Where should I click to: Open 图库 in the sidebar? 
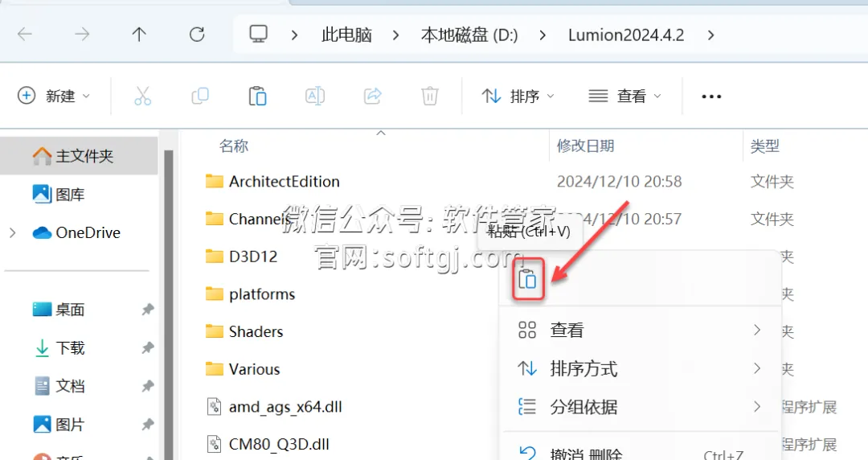[59, 195]
